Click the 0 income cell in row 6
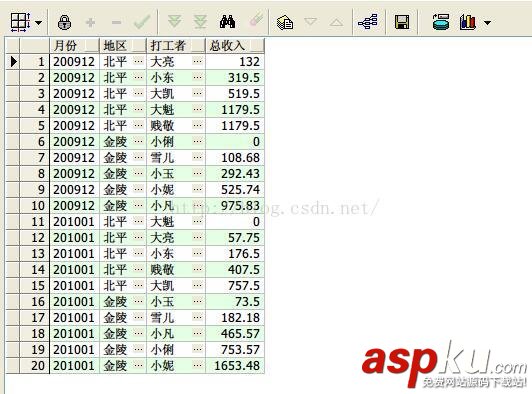Image resolution: width=532 pixels, height=394 pixels. [235, 141]
